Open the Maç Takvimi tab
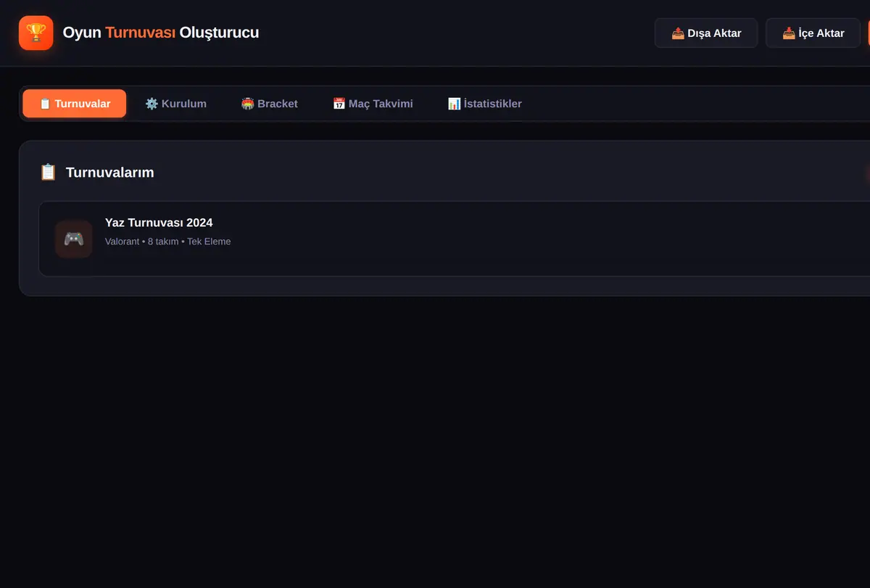The height and width of the screenshot is (588, 870). pos(373,104)
